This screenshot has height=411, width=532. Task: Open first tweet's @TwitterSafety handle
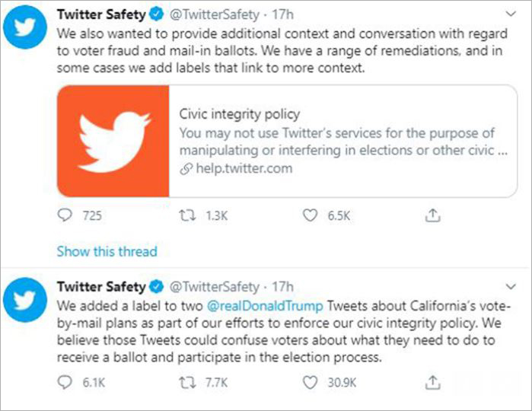click(214, 14)
